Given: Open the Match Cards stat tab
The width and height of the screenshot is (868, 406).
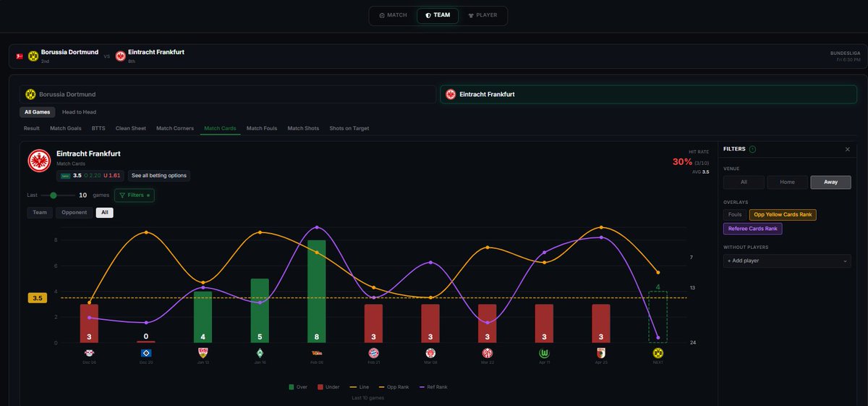Looking at the screenshot, I should tap(220, 128).
